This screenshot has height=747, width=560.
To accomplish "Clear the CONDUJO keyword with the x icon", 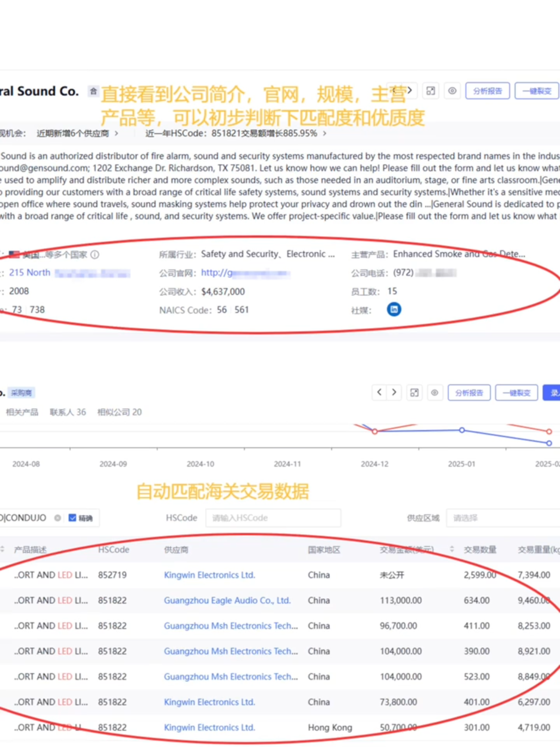I will click(x=58, y=518).
